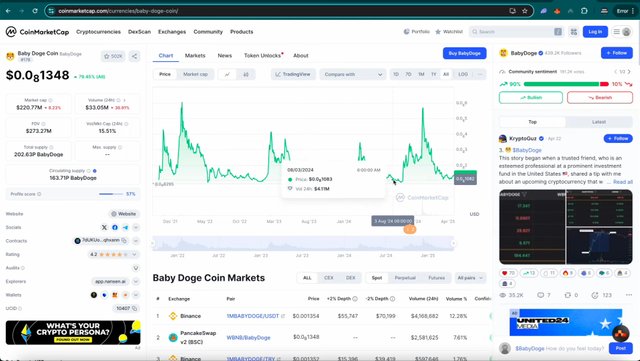Click the profile score 57% bar
The image size is (640, 361).
pos(111,194)
